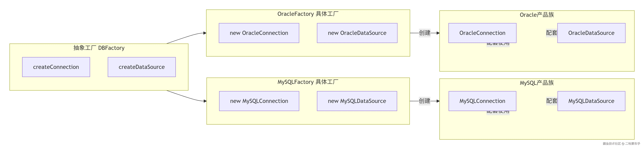644x149 pixels.
Task: Click the createConnection node
Action: pyautogui.click(x=56, y=67)
